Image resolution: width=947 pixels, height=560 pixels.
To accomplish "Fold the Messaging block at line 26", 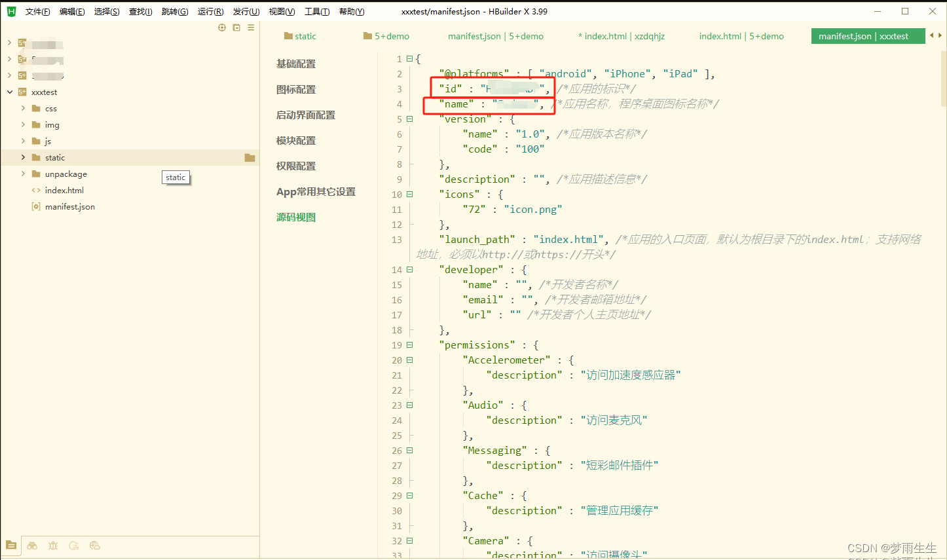I will pyautogui.click(x=409, y=451).
